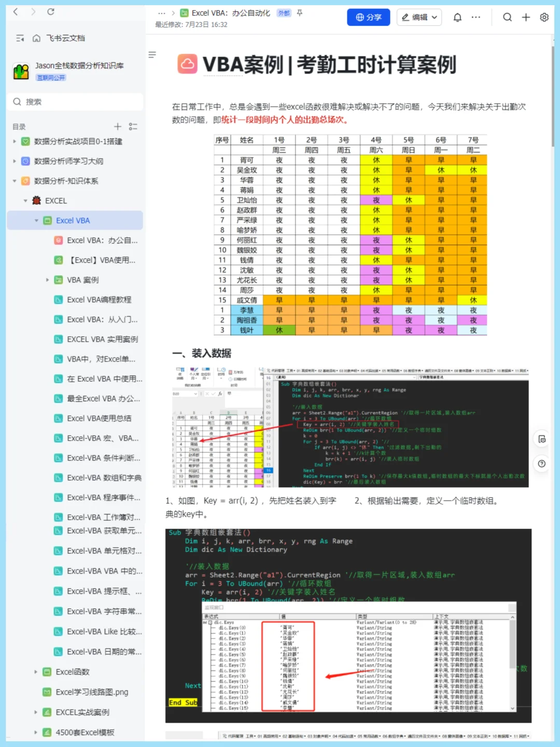Open the 编辑 dropdown in the top bar
The height and width of the screenshot is (747, 560).
pos(418,17)
